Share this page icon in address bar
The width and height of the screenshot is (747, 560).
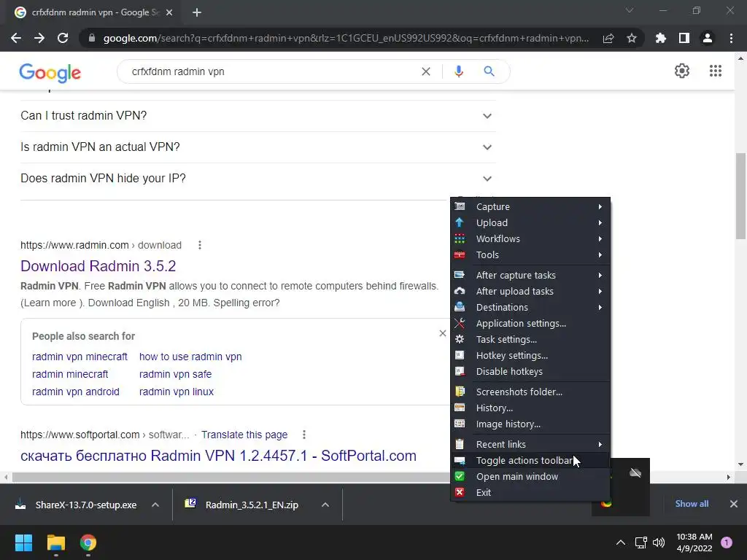608,38
